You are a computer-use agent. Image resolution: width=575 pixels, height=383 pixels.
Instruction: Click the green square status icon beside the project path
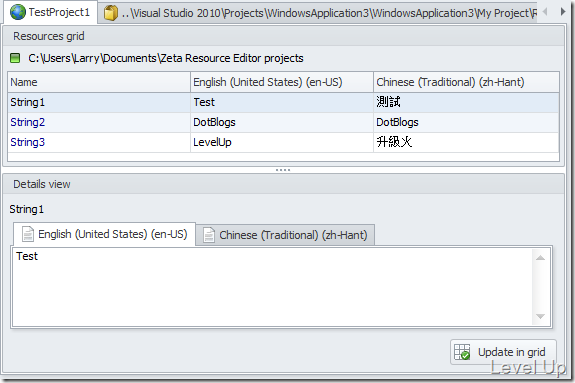15,58
